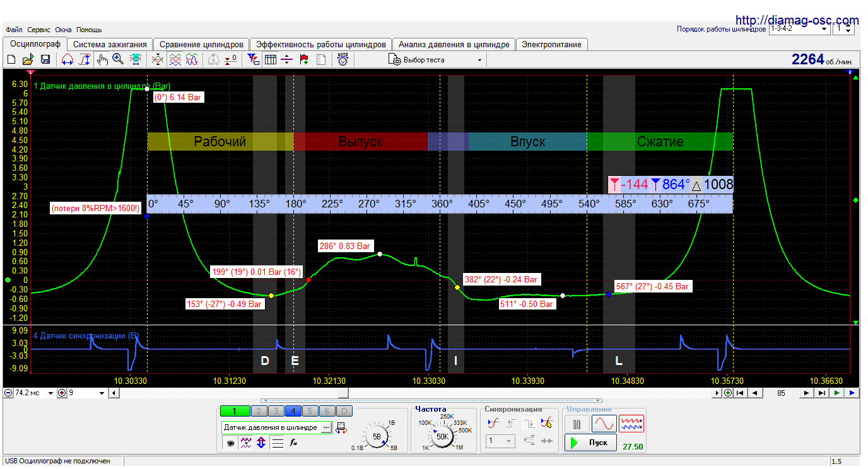This screenshot has height=469, width=868.
Task: Toggle the green channel 1 button
Action: point(234,412)
